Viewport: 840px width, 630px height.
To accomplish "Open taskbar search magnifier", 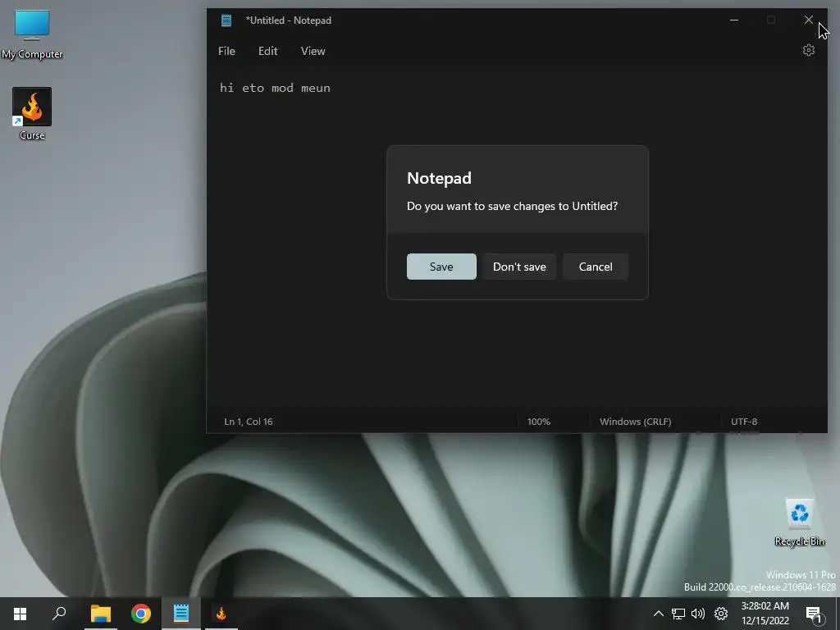I will pos(59,614).
